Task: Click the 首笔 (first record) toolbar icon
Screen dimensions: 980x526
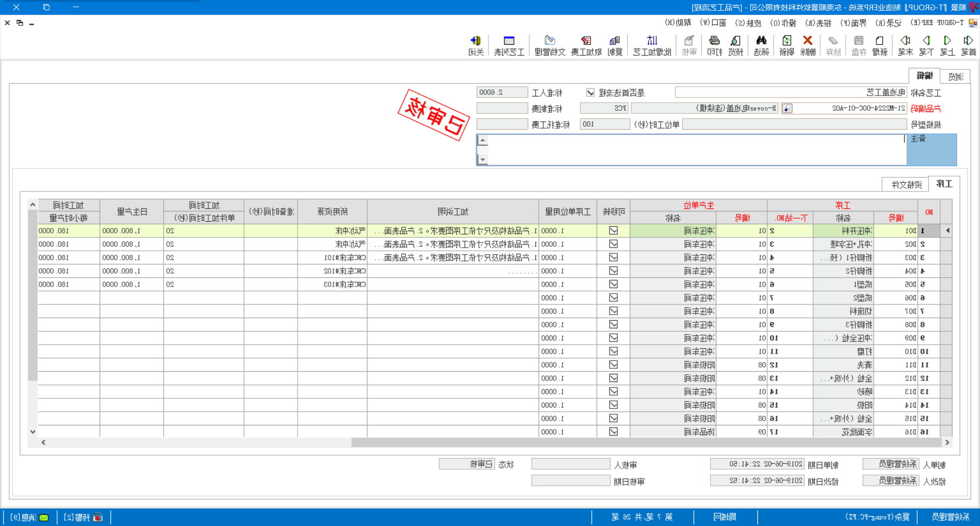Action: [968, 45]
